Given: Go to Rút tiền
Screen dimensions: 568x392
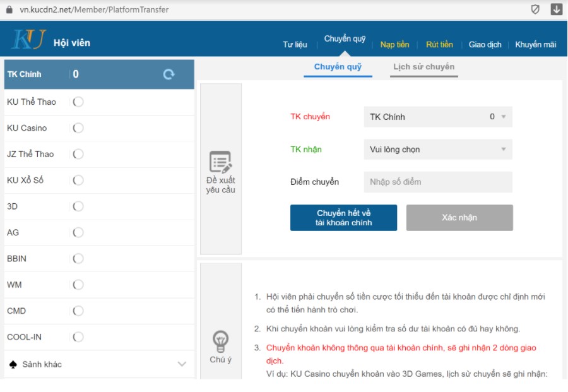Looking at the screenshot, I should 439,45.
